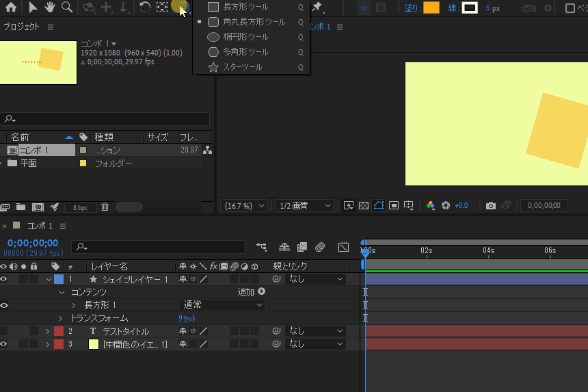The image size is (588, 392).
Task: Delete selected project item with trash icon
Action: click(105, 207)
